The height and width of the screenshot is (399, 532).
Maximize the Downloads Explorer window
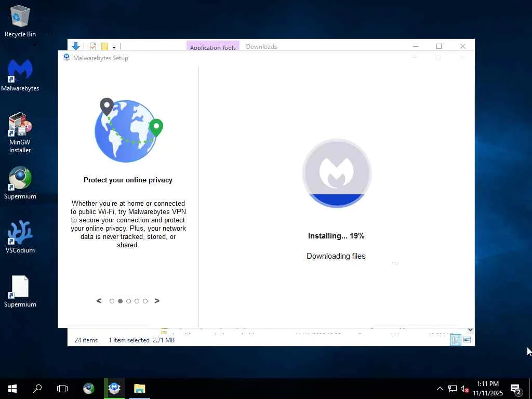click(438, 46)
